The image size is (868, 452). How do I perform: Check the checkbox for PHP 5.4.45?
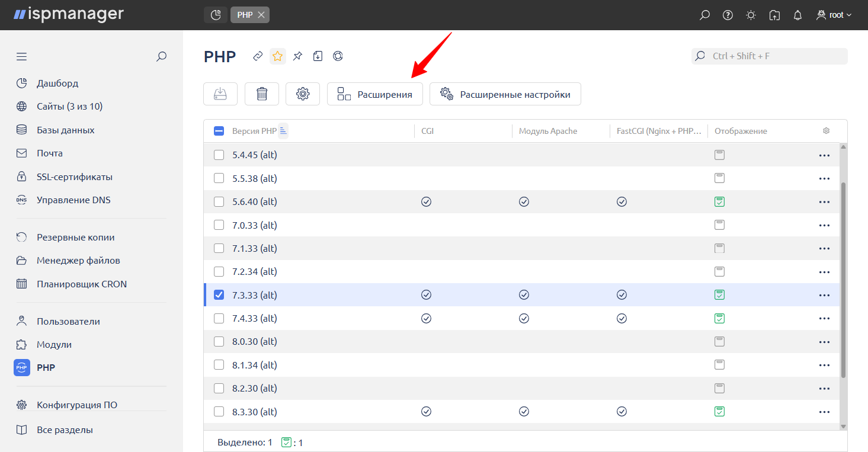[219, 155]
